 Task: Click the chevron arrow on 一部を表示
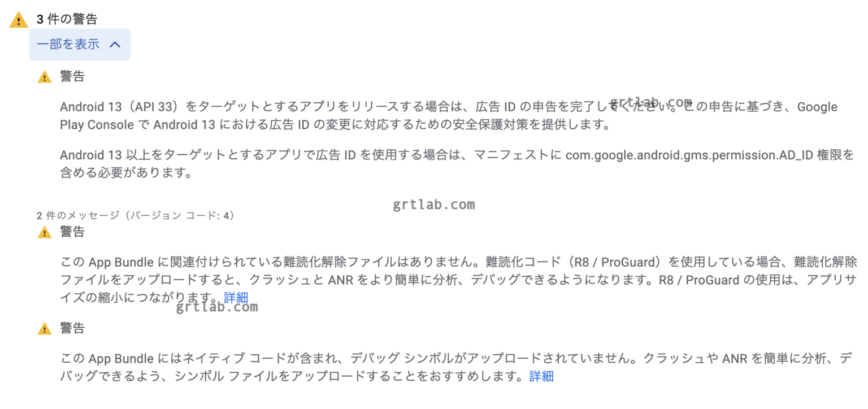point(115,45)
